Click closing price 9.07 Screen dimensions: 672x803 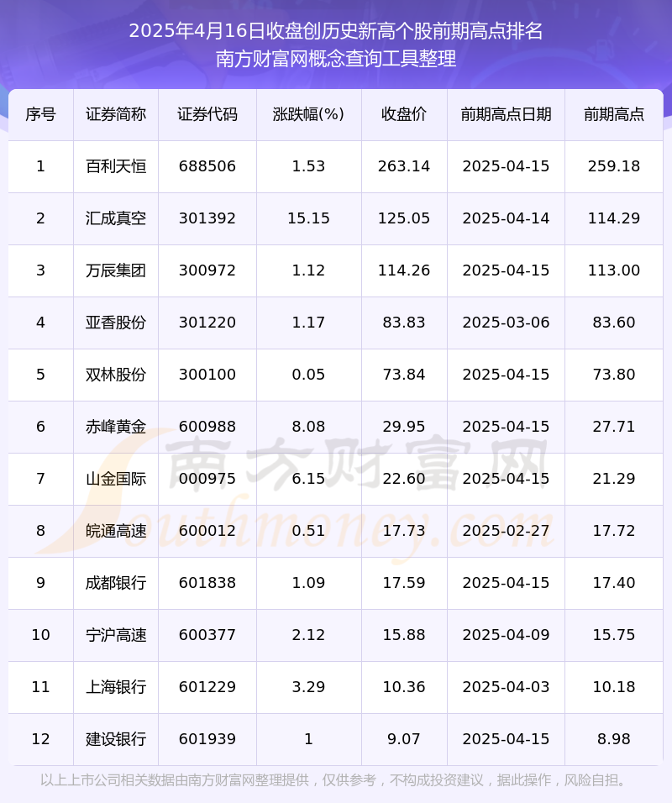(x=404, y=739)
